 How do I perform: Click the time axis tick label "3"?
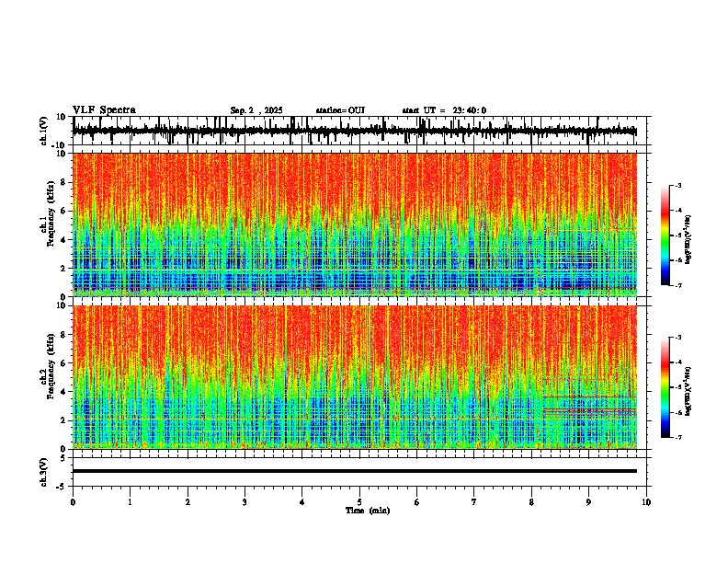pos(245,502)
